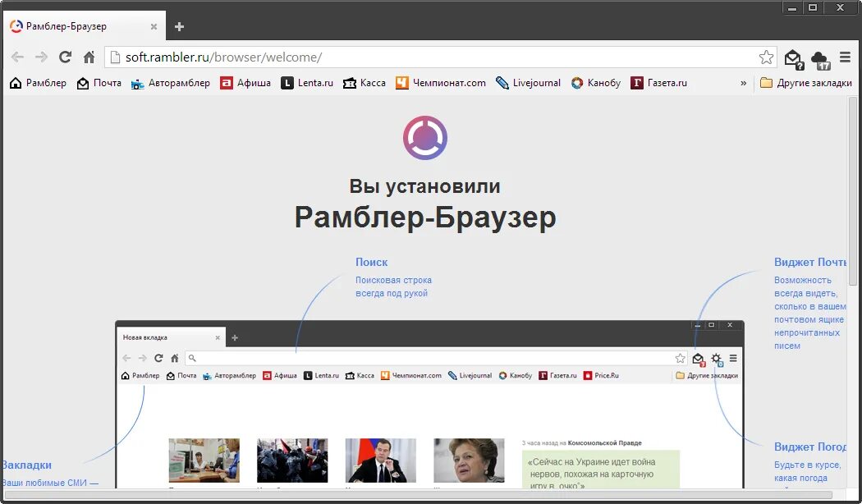
Task: Expand hidden bookmarks with the chevron
Action: click(x=743, y=83)
